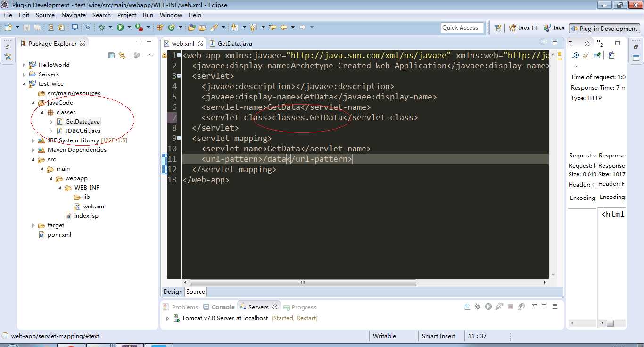The height and width of the screenshot is (347, 644).
Task: Click the New Java Class green C icon
Action: (171, 28)
